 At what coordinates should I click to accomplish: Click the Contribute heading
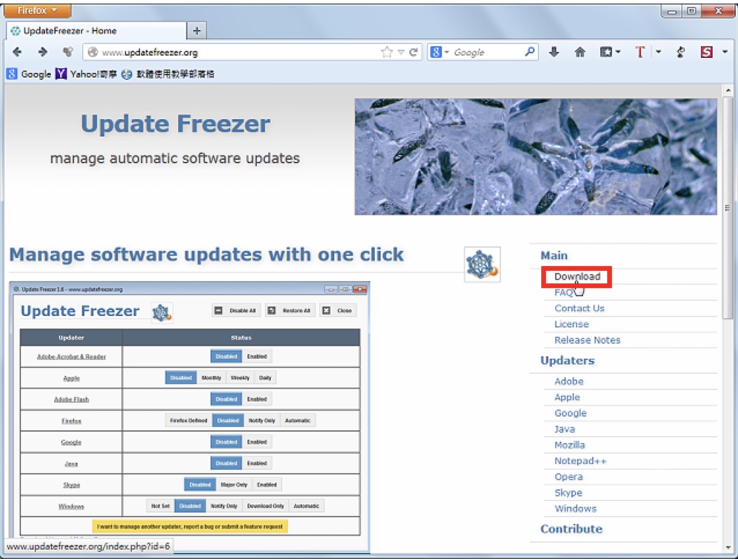571,529
